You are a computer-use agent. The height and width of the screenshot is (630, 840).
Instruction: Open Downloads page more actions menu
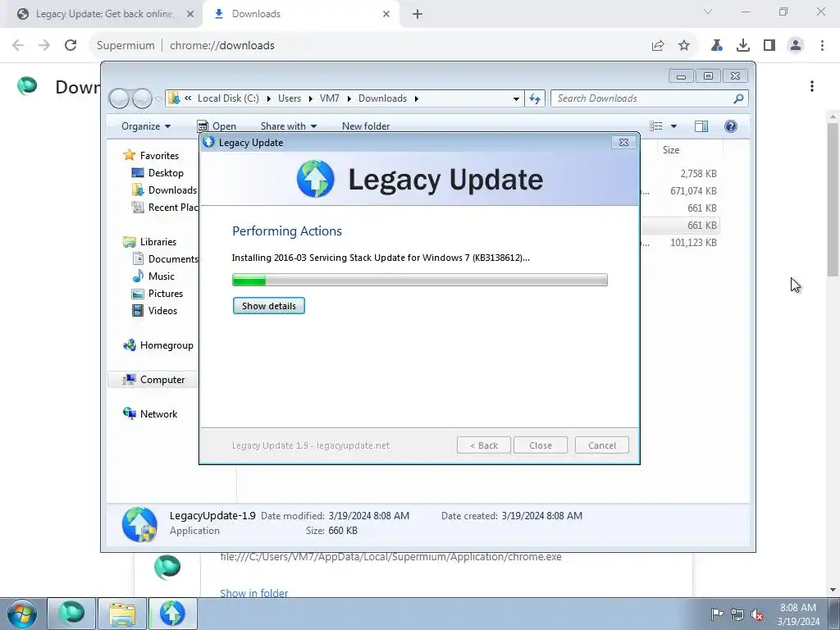812,86
